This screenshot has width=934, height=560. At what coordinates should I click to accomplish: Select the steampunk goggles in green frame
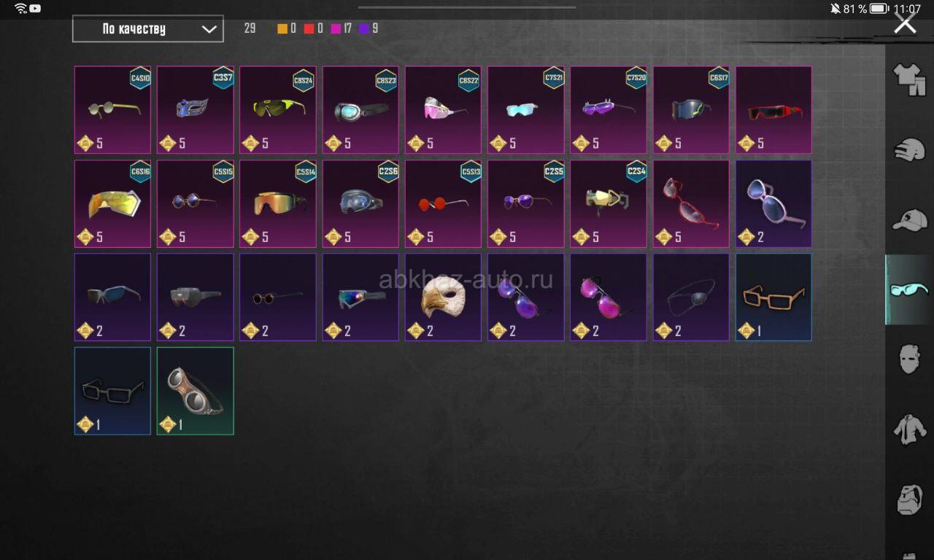click(196, 391)
